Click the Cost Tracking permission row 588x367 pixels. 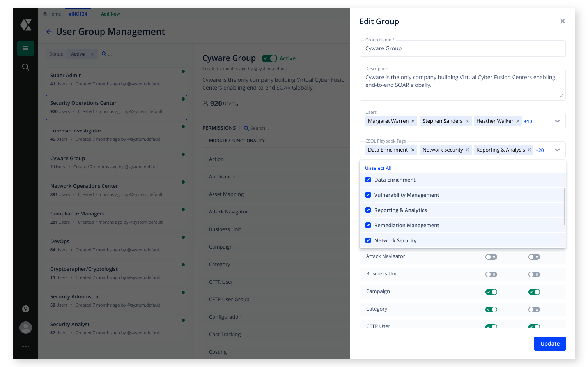tap(276, 335)
